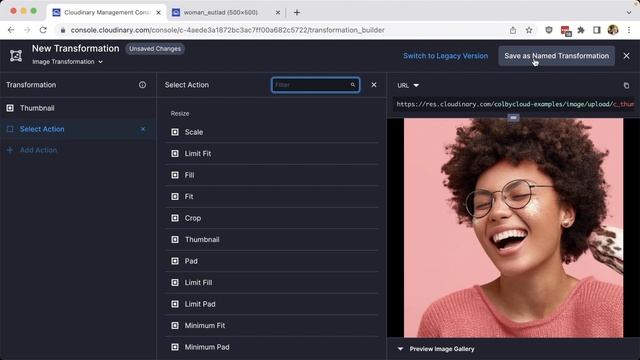The width and height of the screenshot is (640, 360).
Task: Close the transformation builder with top-right X
Action: (627, 56)
